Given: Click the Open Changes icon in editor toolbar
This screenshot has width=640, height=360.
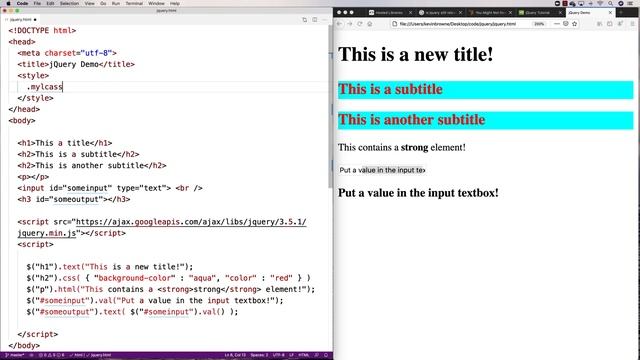Looking at the screenshot, I should [x=304, y=20].
